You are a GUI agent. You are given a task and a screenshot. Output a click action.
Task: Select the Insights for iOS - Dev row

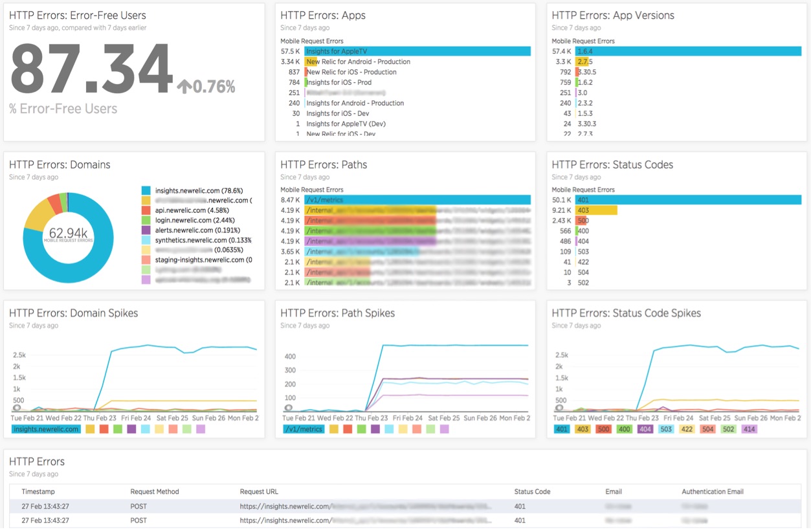(x=405, y=113)
